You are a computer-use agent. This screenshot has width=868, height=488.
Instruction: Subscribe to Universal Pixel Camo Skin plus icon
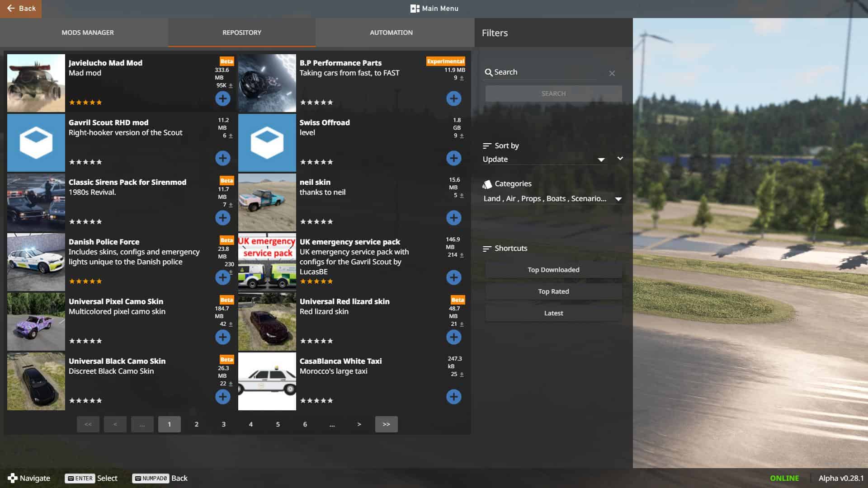click(x=222, y=337)
